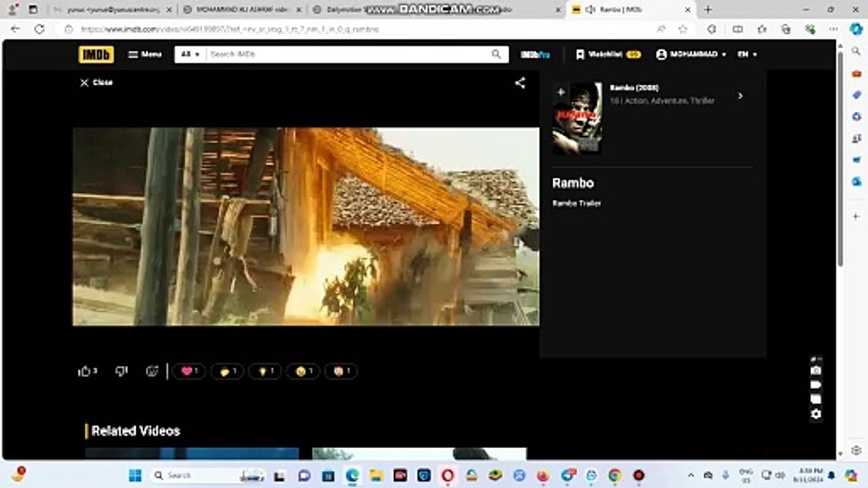Screen dimensions: 868x488
Task: Open first Related Videos thumbnail
Action: 192,453
